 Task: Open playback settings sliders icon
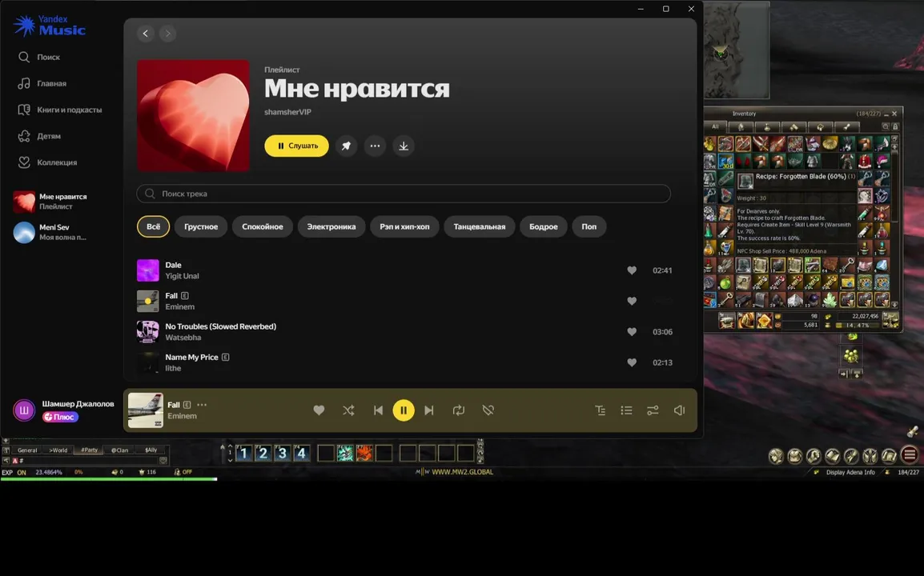tap(653, 410)
